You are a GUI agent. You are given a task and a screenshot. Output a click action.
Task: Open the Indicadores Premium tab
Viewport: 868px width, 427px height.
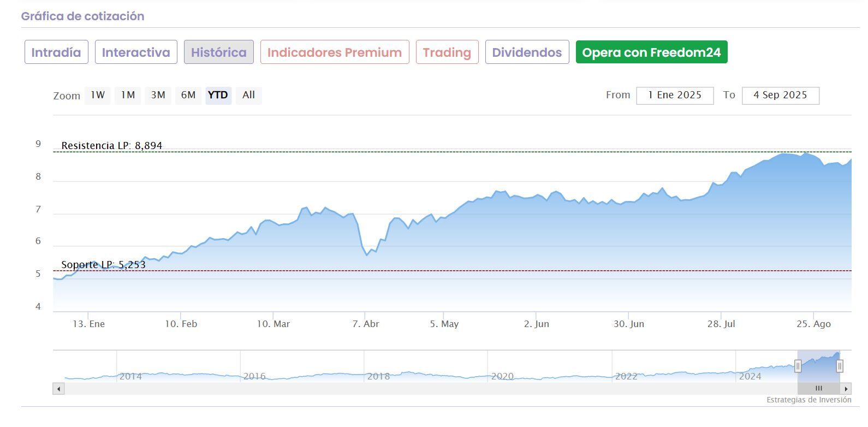pos(335,52)
